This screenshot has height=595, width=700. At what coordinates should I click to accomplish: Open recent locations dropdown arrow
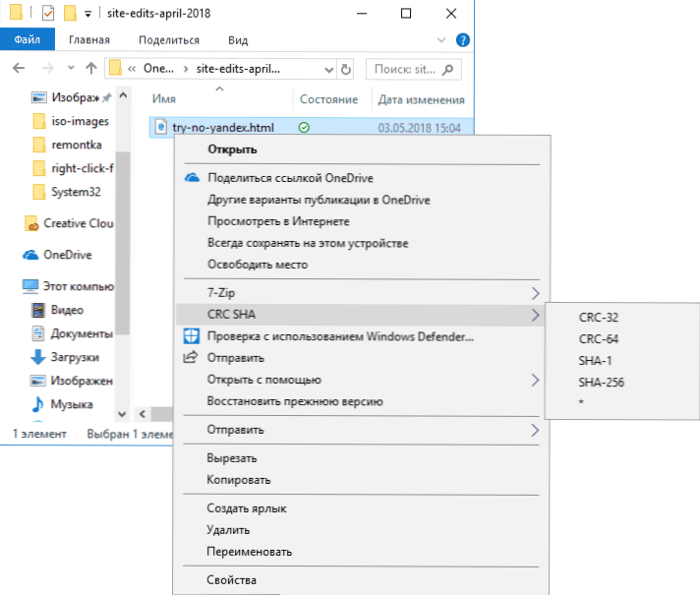click(x=71, y=68)
